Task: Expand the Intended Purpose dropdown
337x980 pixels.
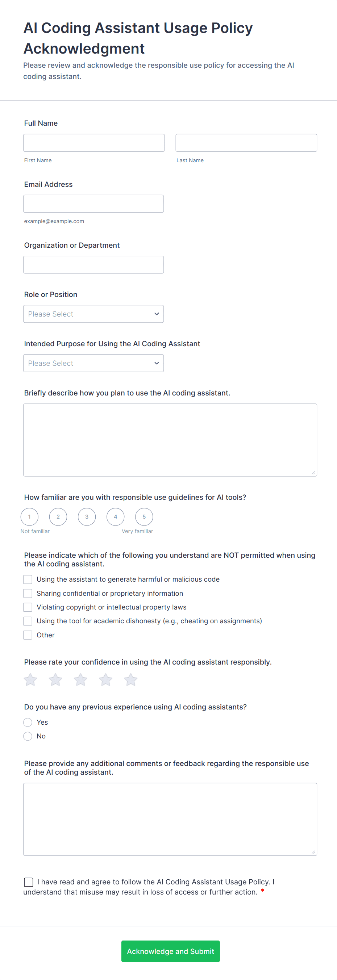Action: (x=93, y=363)
